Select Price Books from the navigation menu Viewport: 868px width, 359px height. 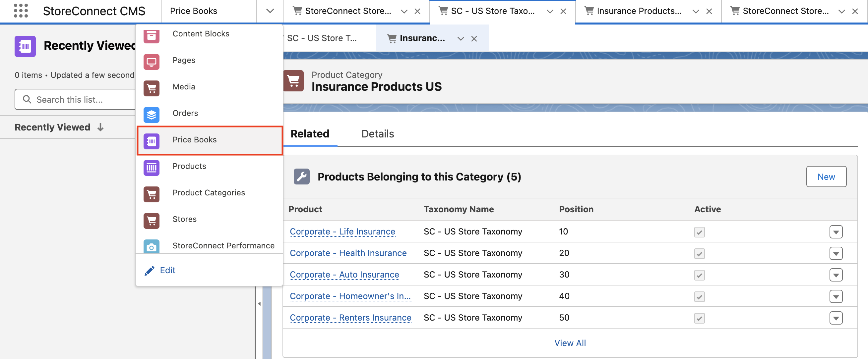(209, 140)
